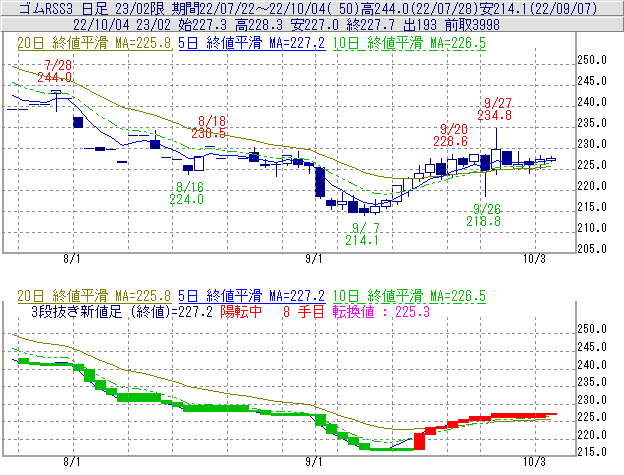Click the 安214.1(22/09/07) header text
The width and height of the screenshot is (624, 475).
point(538,8)
